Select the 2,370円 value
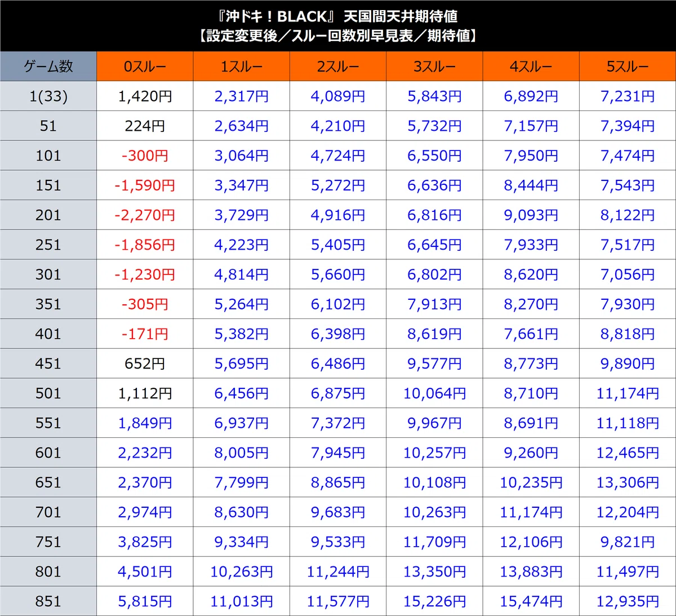 click(x=145, y=482)
